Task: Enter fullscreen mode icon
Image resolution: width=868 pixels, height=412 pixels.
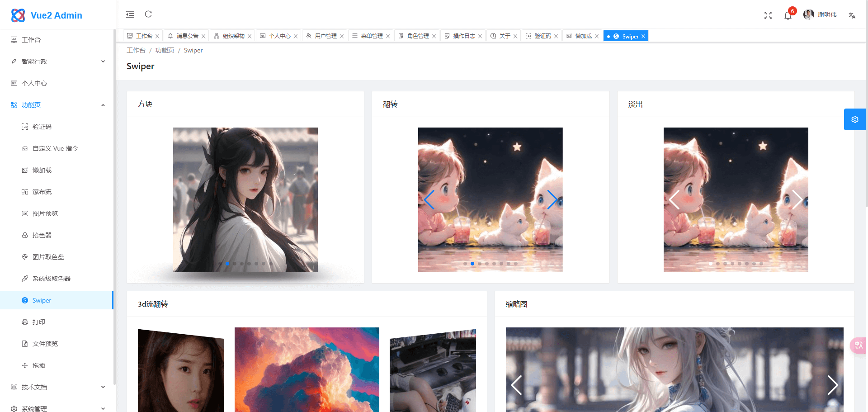Action: click(x=768, y=15)
